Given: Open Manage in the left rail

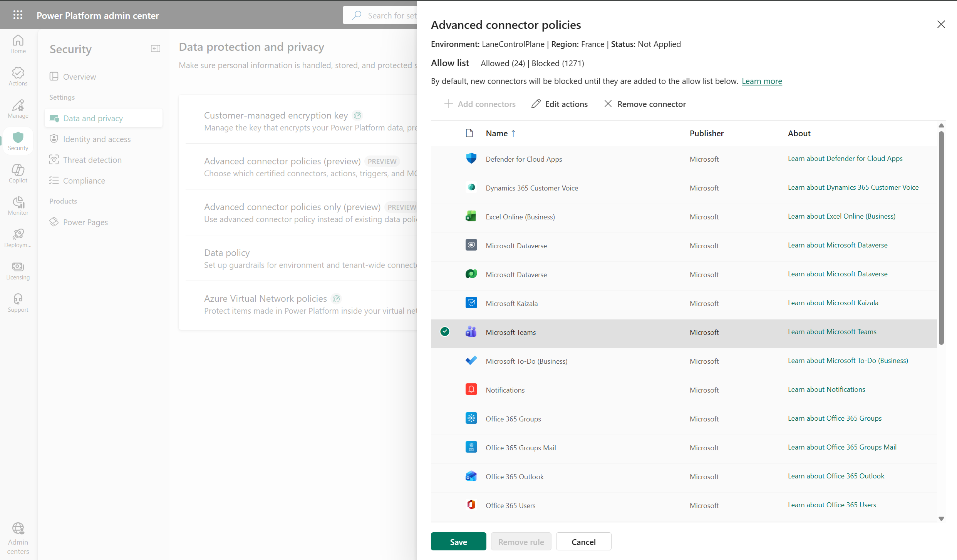Looking at the screenshot, I should click(x=18, y=109).
